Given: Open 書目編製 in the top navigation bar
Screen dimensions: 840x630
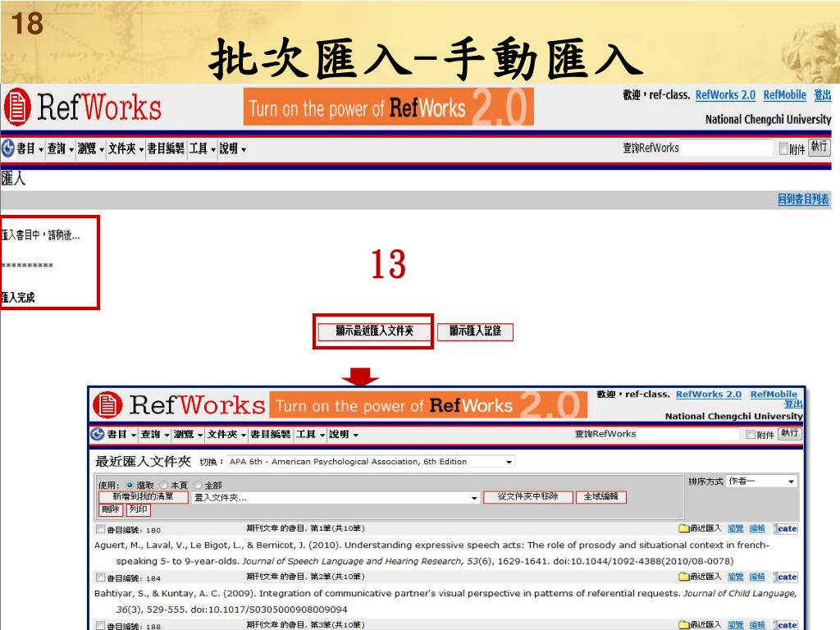Looking at the screenshot, I should tap(166, 148).
